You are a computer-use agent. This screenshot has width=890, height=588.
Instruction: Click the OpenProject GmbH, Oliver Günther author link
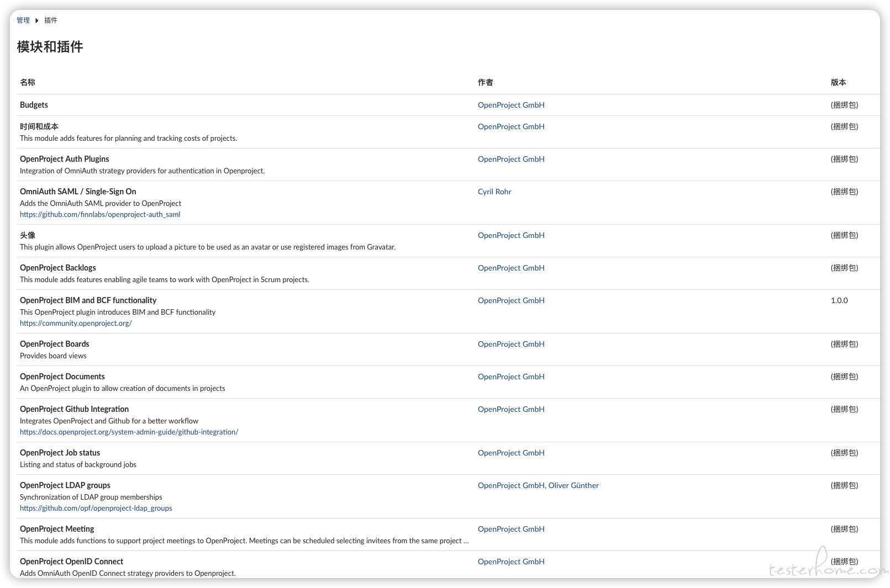pyautogui.click(x=538, y=486)
